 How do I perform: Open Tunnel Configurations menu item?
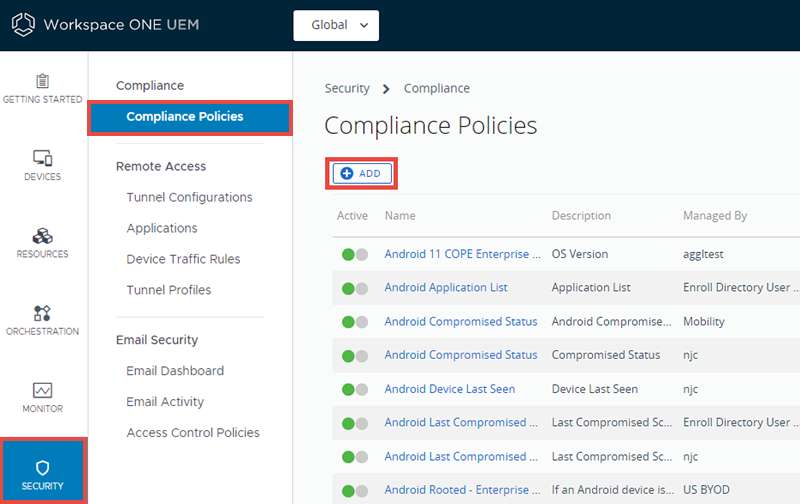pyautogui.click(x=189, y=197)
